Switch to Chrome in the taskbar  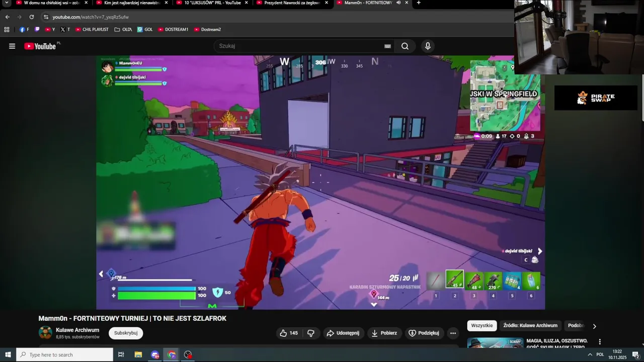[172, 354]
